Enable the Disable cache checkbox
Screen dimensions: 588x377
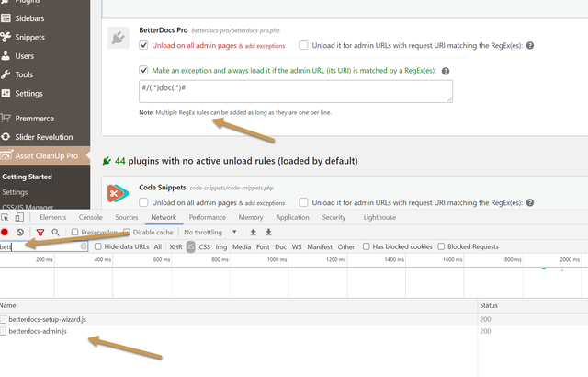[127, 233]
